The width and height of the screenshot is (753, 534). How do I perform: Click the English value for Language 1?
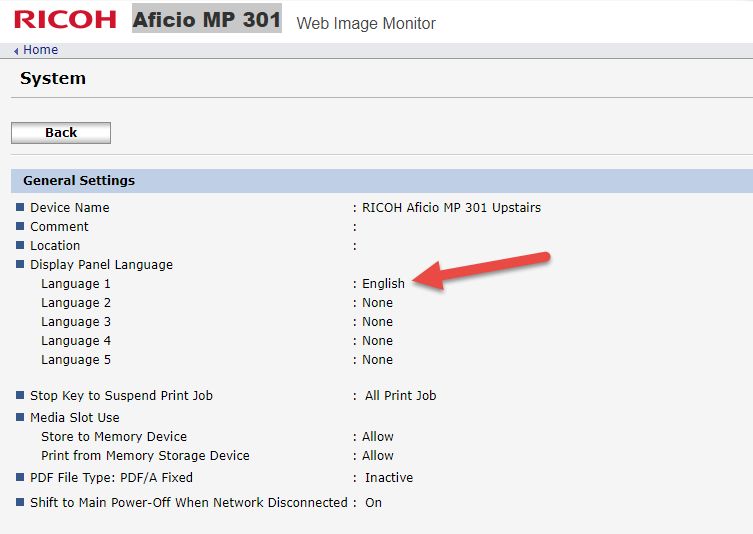click(383, 284)
